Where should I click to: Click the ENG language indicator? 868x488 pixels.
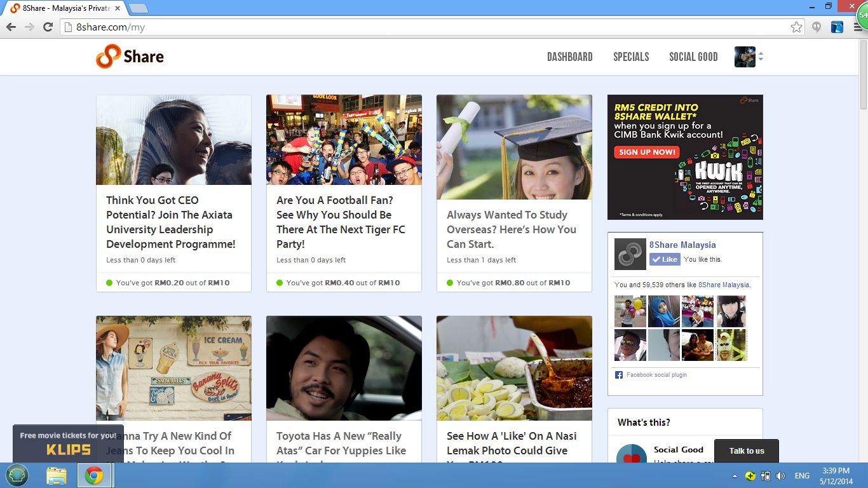[802, 476]
